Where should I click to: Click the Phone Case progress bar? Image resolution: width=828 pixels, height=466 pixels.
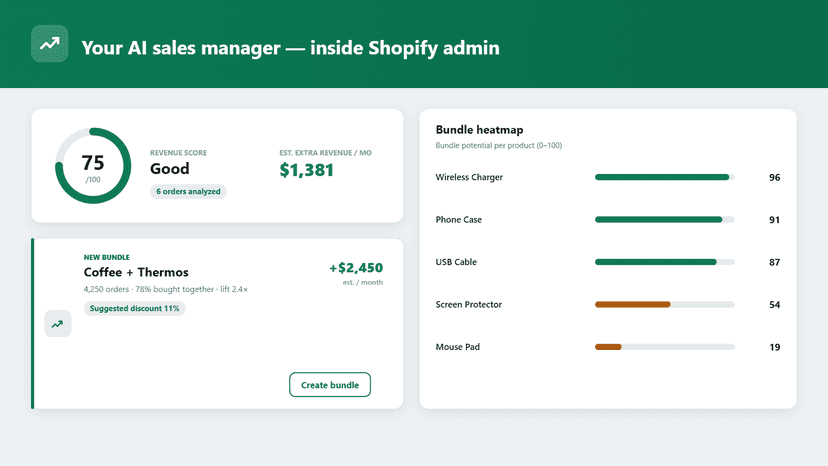point(664,219)
